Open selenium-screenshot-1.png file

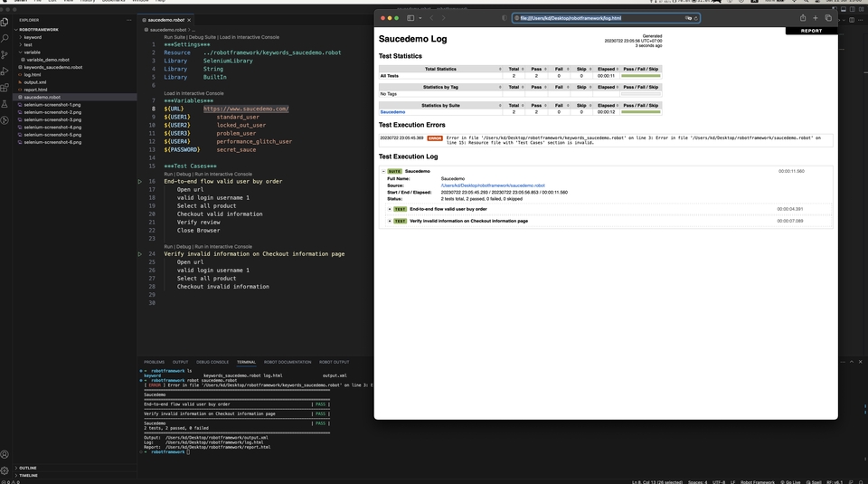click(52, 105)
